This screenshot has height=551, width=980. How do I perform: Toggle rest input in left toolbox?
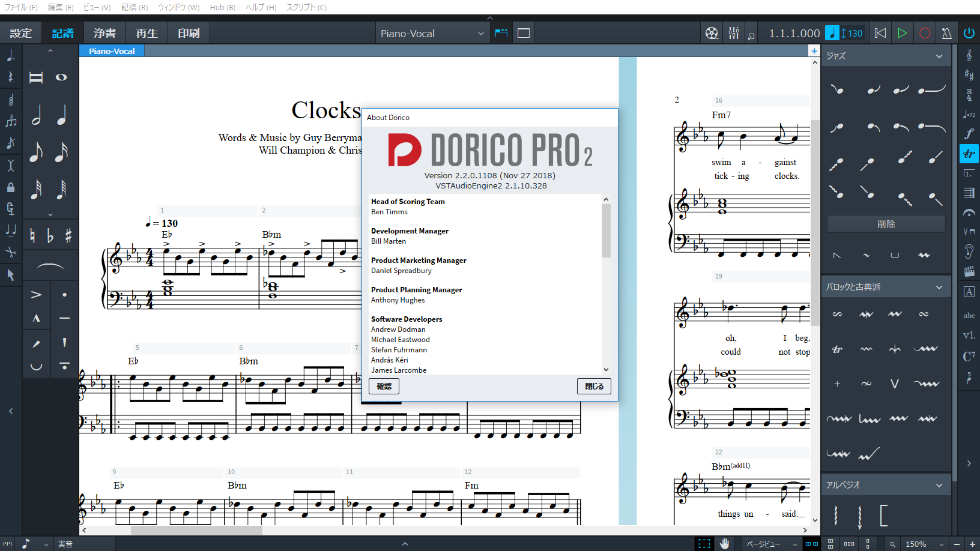(11, 77)
